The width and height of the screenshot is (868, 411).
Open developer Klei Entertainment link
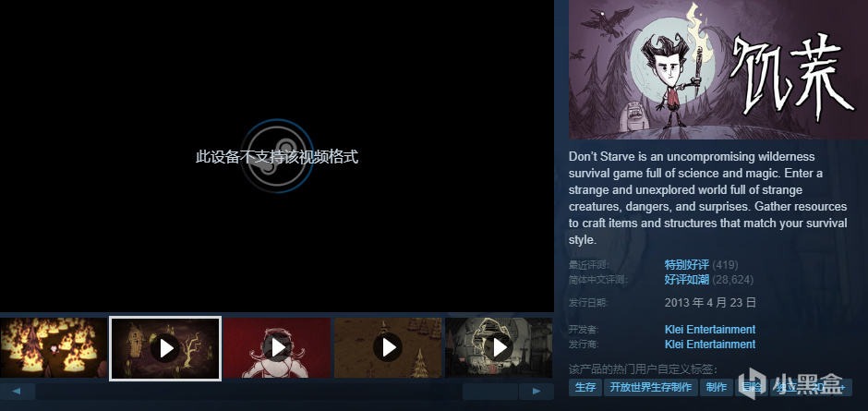tap(710, 330)
